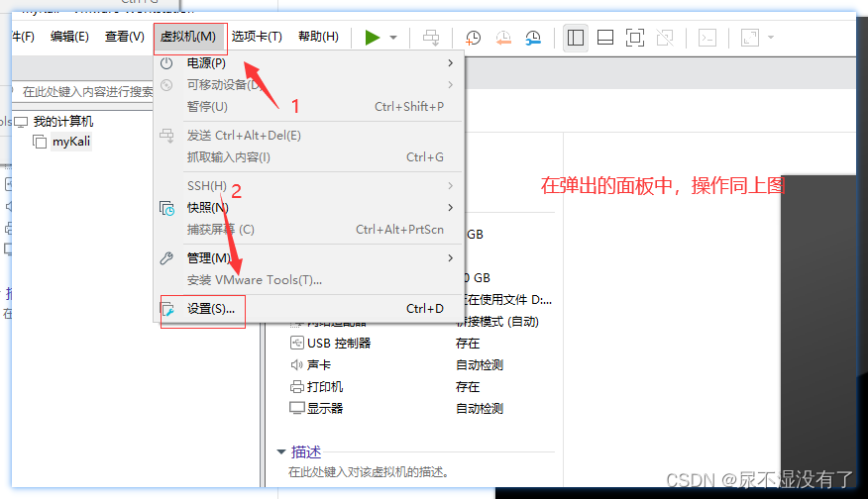Screen dimensions: 868x499
Task: Click the 存在 value for 打印机
Action: (468, 387)
